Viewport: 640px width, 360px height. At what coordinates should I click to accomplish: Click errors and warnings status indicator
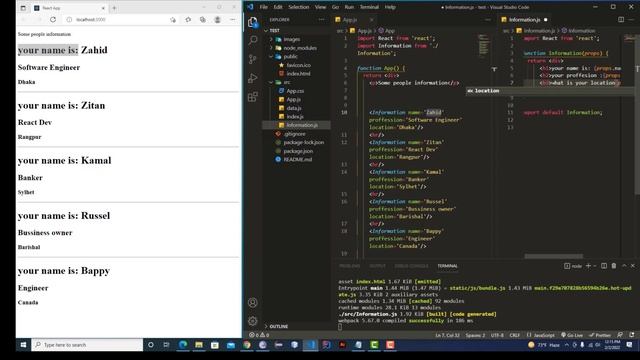pos(259,335)
